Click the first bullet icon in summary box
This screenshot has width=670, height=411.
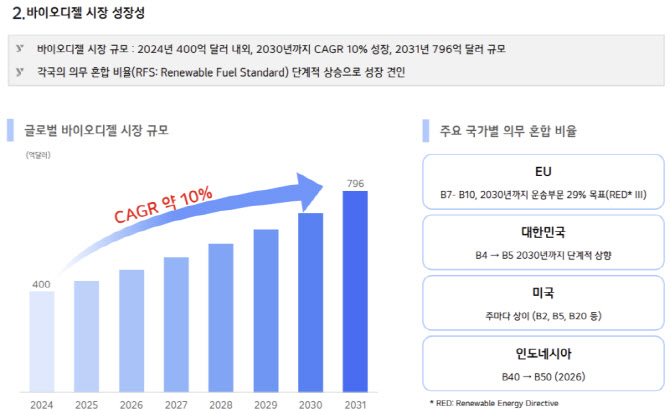20,48
